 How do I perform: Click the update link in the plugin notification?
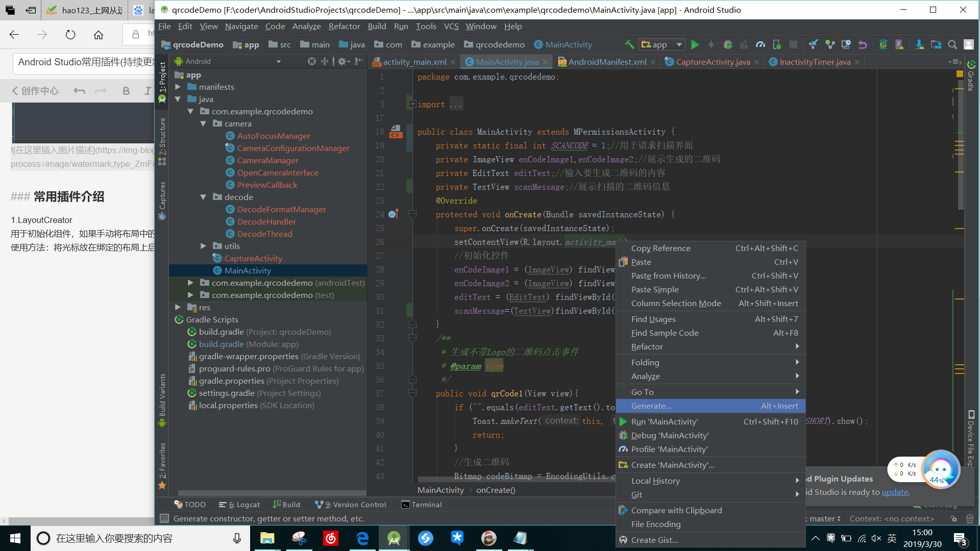(x=895, y=492)
